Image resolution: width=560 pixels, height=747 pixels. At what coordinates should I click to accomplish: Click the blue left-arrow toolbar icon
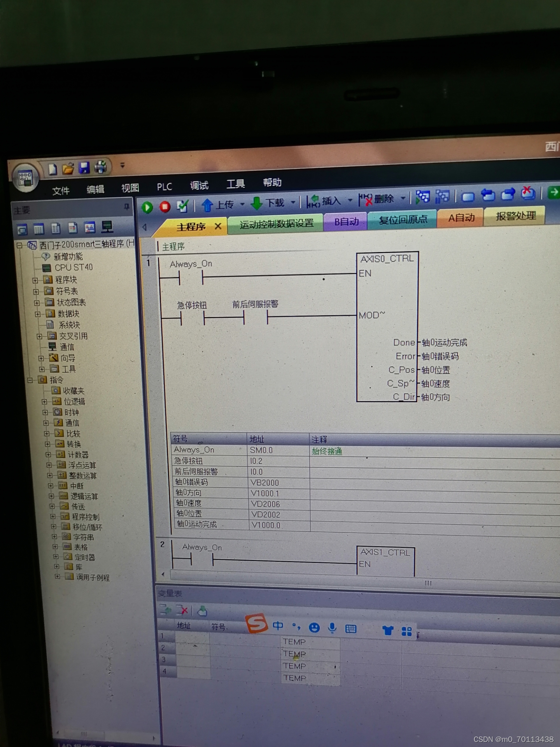click(488, 195)
